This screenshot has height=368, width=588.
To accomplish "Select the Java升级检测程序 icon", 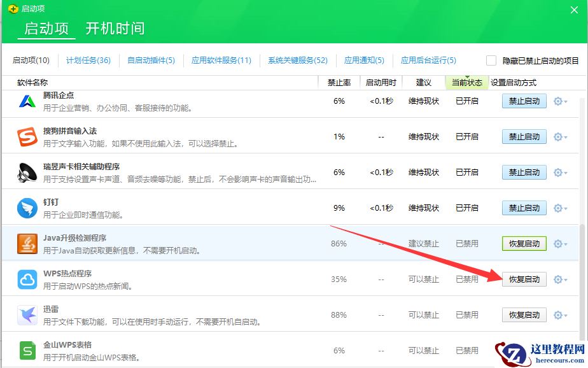I will [27, 243].
